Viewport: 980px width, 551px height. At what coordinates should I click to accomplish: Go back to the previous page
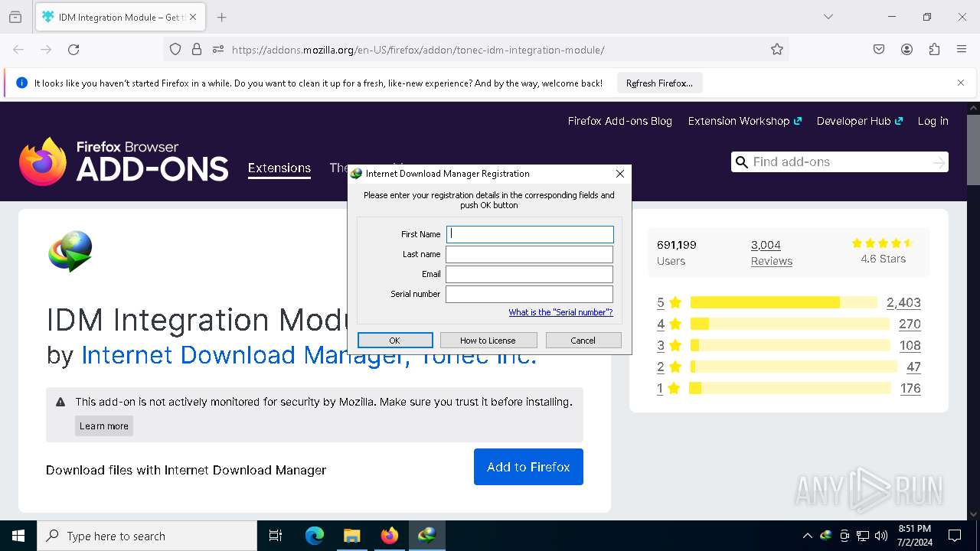18,50
